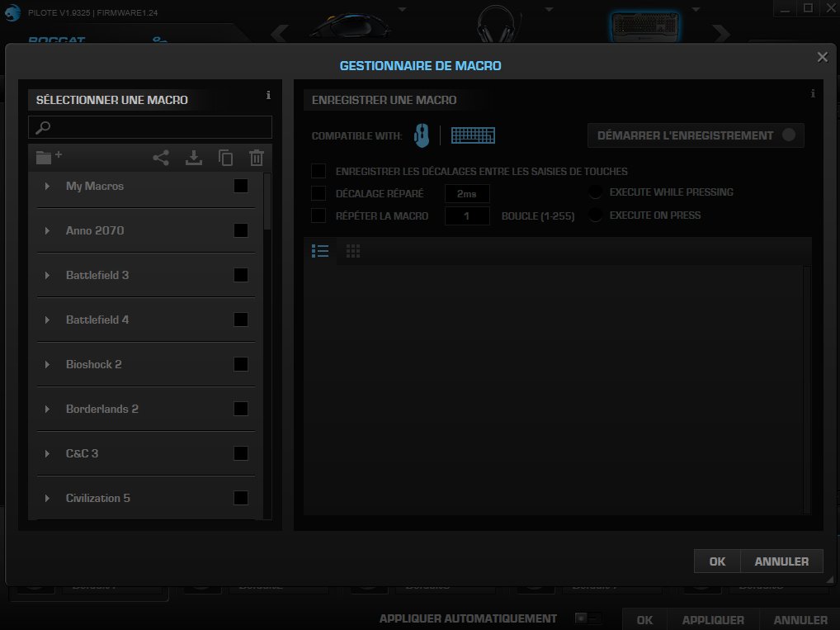Enable 'Enregistrer les décalages entre les saisies'
This screenshot has height=630, width=840.
click(319, 171)
